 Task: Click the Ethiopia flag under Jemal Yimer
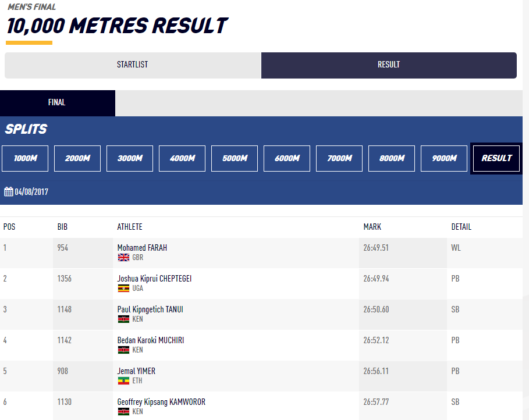[123, 381]
